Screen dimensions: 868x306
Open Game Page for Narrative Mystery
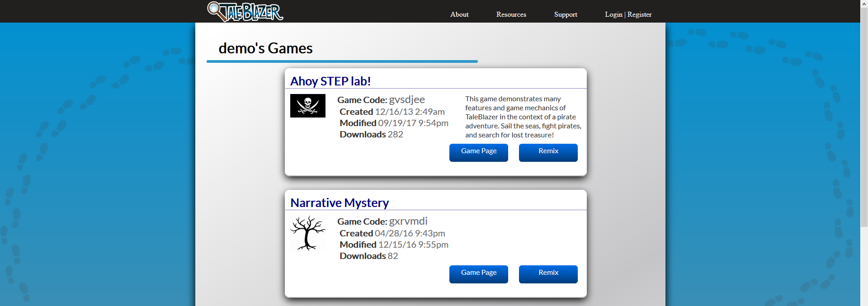479,274
